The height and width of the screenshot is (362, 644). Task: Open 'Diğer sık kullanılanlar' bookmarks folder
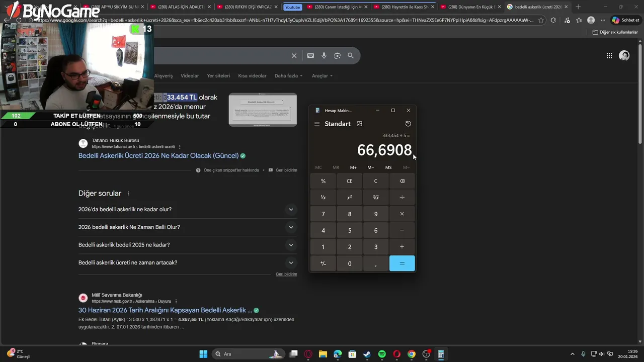click(615, 32)
